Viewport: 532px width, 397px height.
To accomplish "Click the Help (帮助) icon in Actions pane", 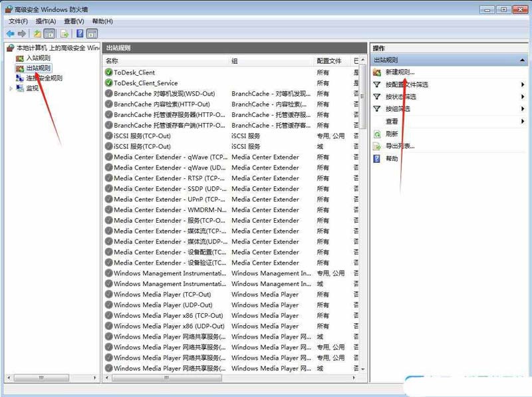I will [378, 158].
